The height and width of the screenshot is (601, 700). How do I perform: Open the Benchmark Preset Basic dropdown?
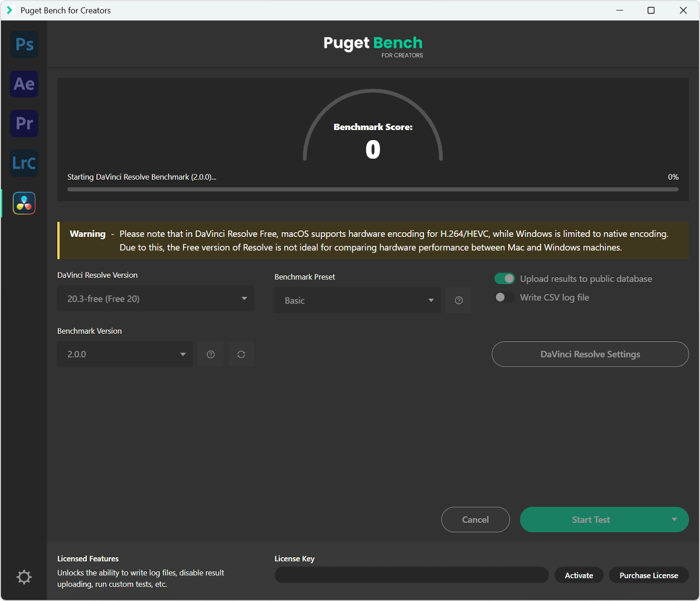coord(358,300)
